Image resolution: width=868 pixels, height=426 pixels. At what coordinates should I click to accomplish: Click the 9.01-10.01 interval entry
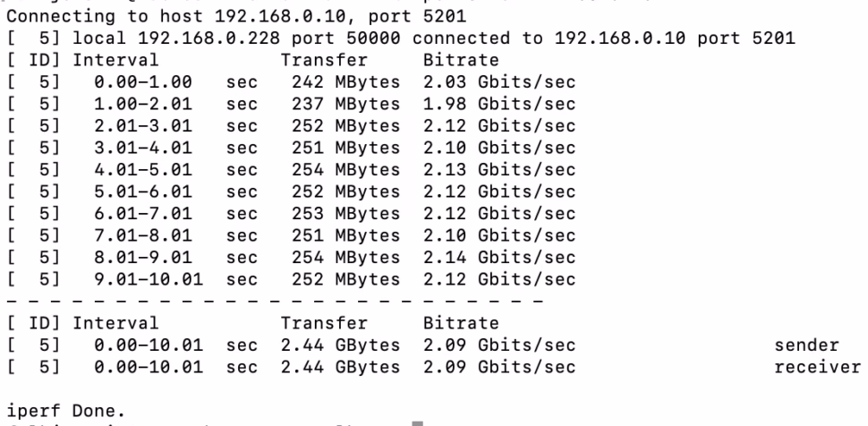(149, 278)
